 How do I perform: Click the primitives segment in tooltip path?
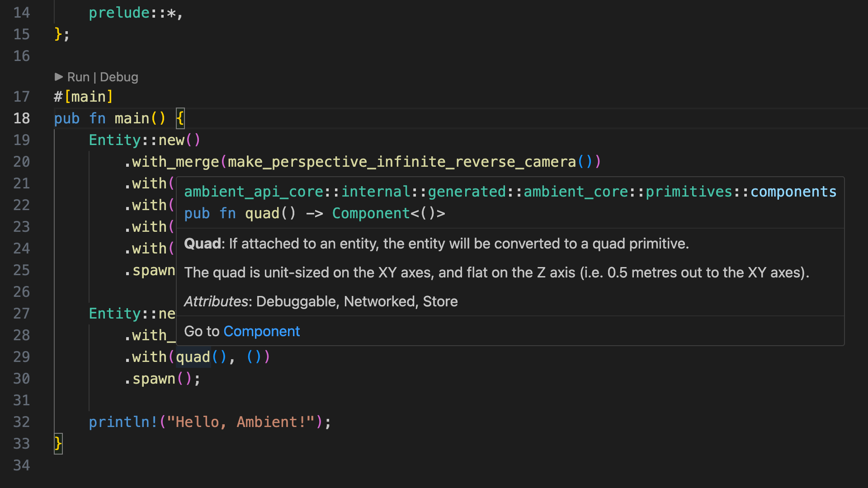coord(689,192)
